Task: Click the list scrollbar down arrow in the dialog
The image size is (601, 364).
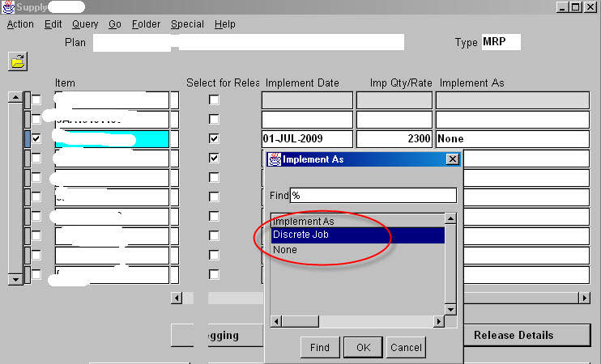Action: coord(450,309)
